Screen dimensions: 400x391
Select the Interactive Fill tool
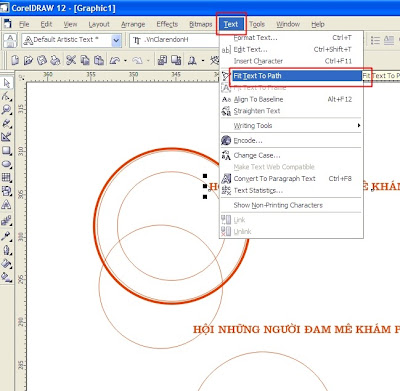[x=7, y=277]
